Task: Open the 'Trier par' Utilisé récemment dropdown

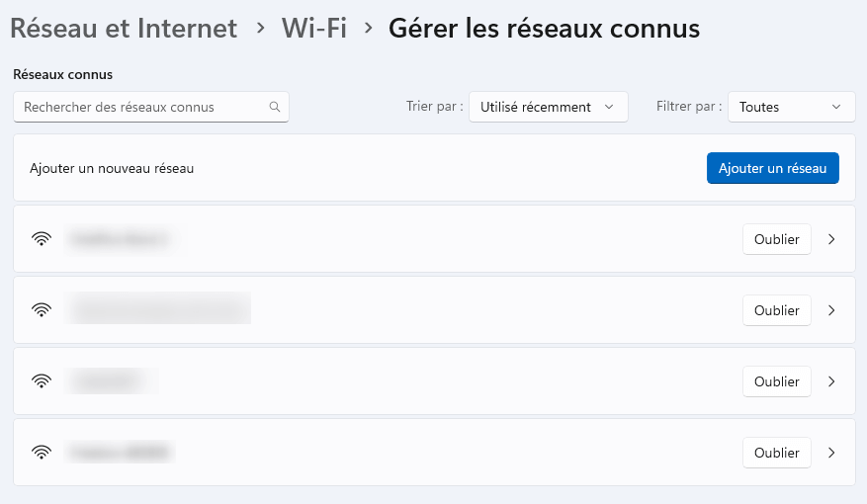Action: point(548,107)
